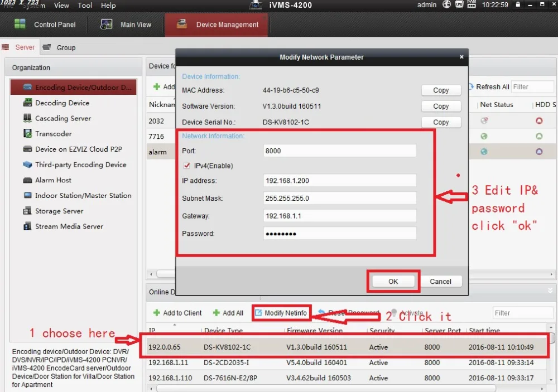
Task: Select Encoding Device/Outdoor Device in Organization
Action: coord(73,87)
